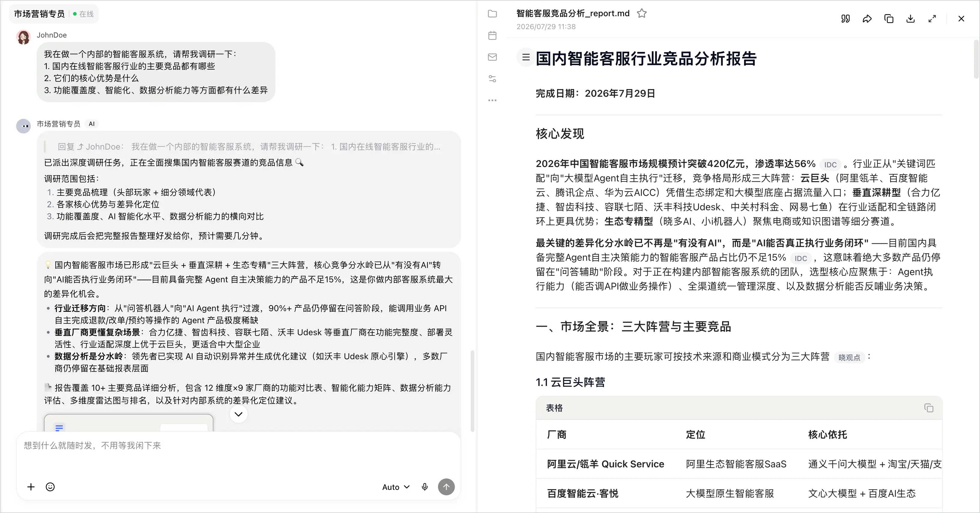Click the JohnDoe sender name
The height and width of the screenshot is (513, 980).
[x=52, y=35]
